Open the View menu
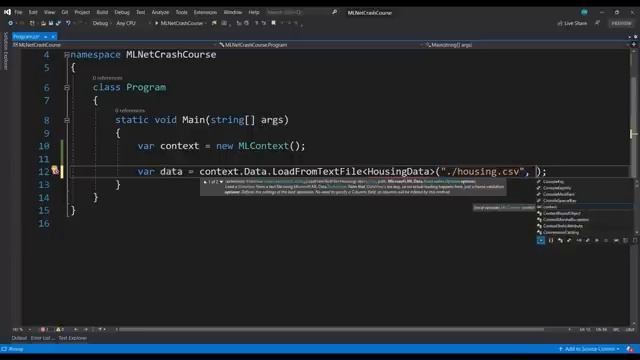The image size is (640, 360). (x=49, y=12)
